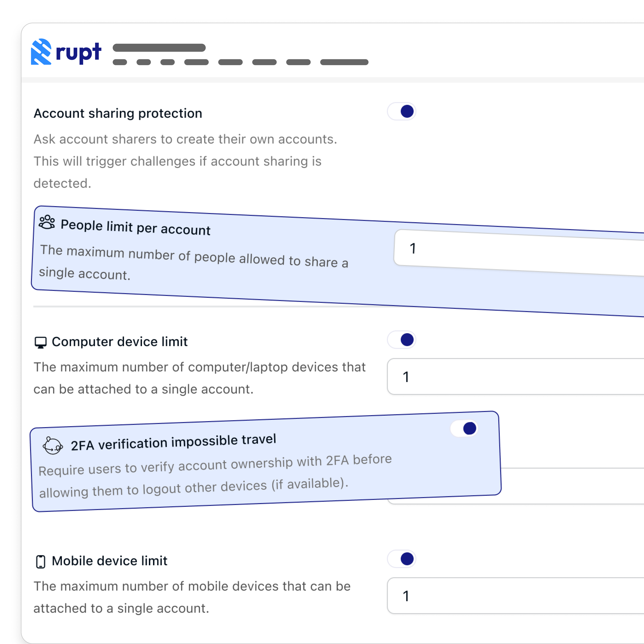
Task: Click the People limit per account title
Action: (135, 228)
